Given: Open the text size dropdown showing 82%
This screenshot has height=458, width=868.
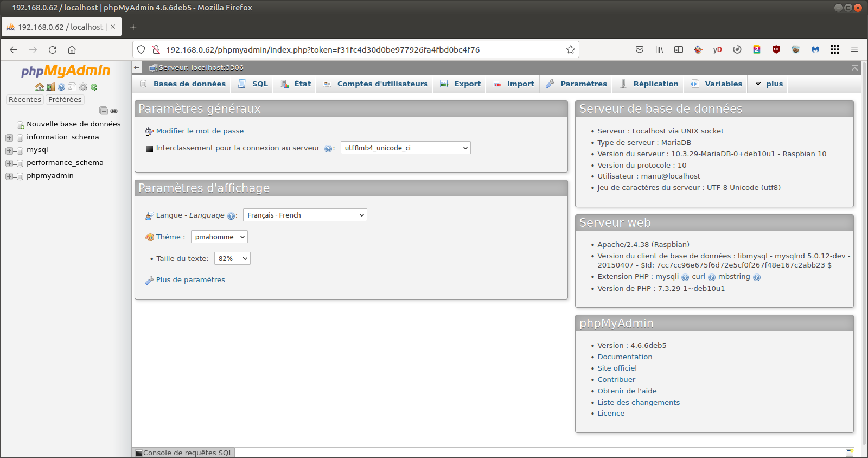Looking at the screenshot, I should (232, 258).
